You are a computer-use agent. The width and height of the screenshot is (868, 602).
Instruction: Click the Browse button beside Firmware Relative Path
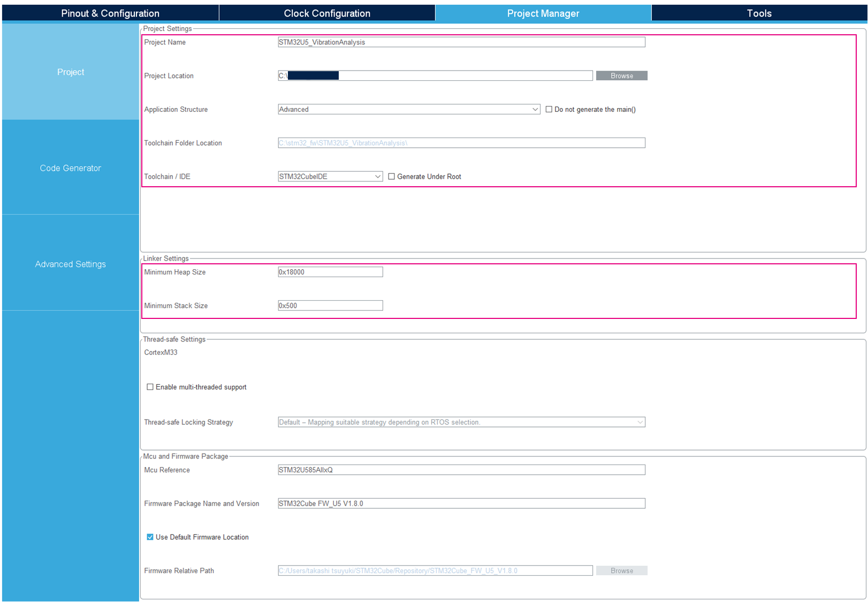point(622,570)
